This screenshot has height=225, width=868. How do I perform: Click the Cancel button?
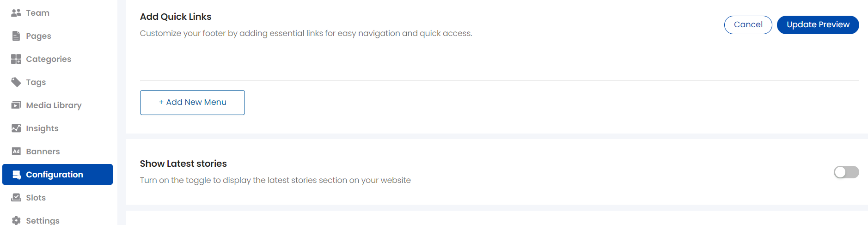(x=748, y=25)
